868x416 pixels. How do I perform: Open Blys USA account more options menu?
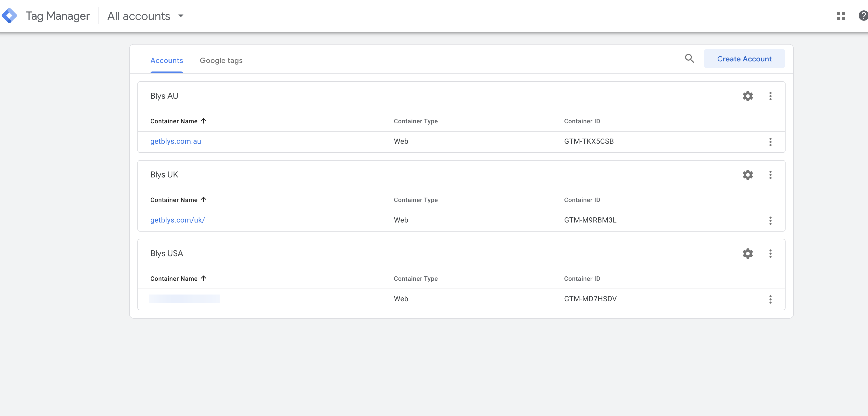pyautogui.click(x=770, y=253)
